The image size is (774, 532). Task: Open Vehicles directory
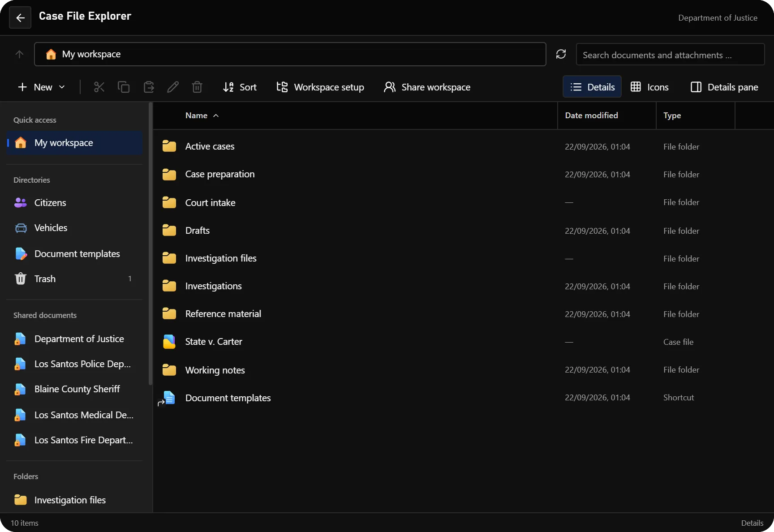(74, 228)
